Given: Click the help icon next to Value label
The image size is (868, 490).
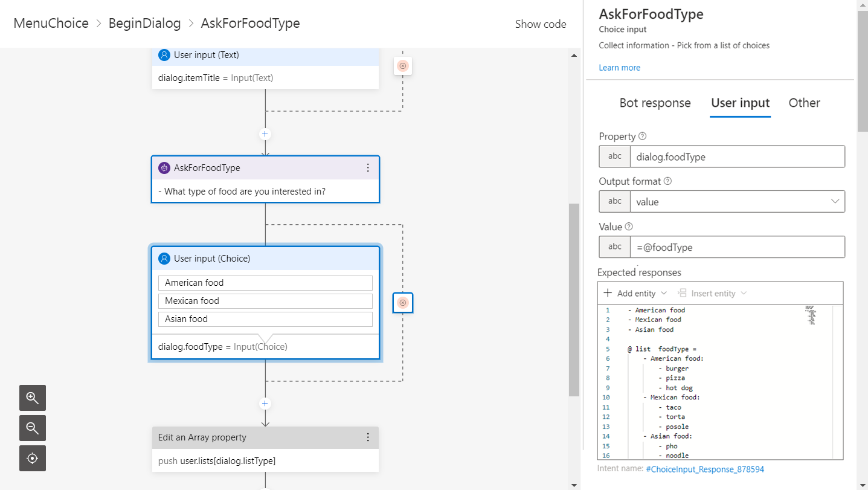Looking at the screenshot, I should [628, 227].
